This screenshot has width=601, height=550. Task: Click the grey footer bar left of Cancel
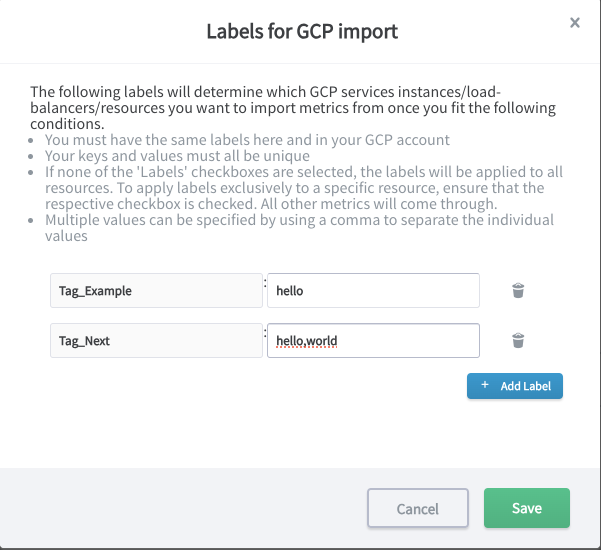[x=180, y=508]
